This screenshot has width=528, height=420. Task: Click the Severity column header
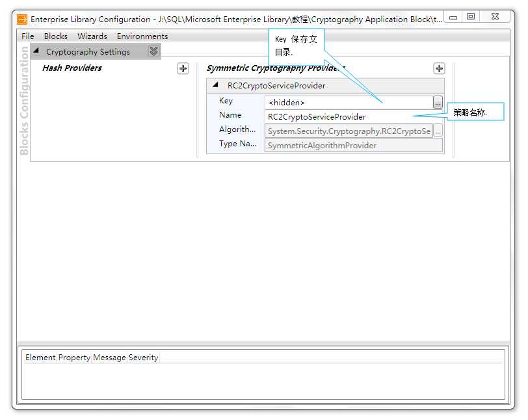pyautogui.click(x=143, y=358)
